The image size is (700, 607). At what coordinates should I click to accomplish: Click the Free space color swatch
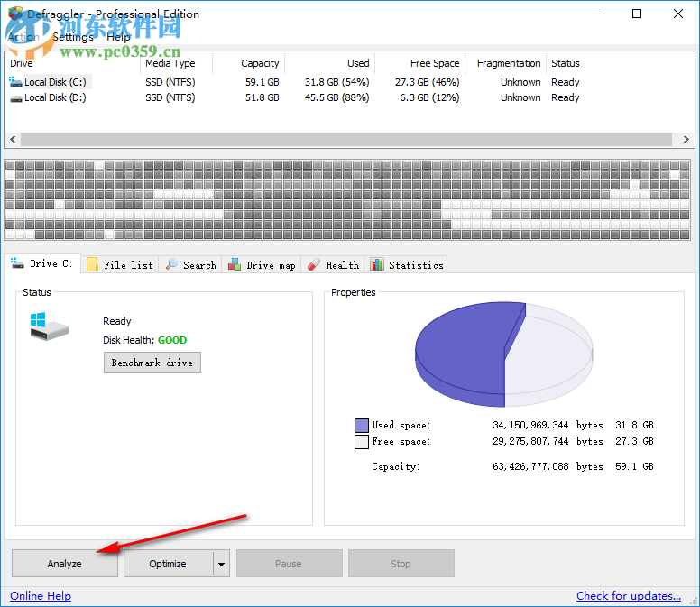tap(362, 442)
